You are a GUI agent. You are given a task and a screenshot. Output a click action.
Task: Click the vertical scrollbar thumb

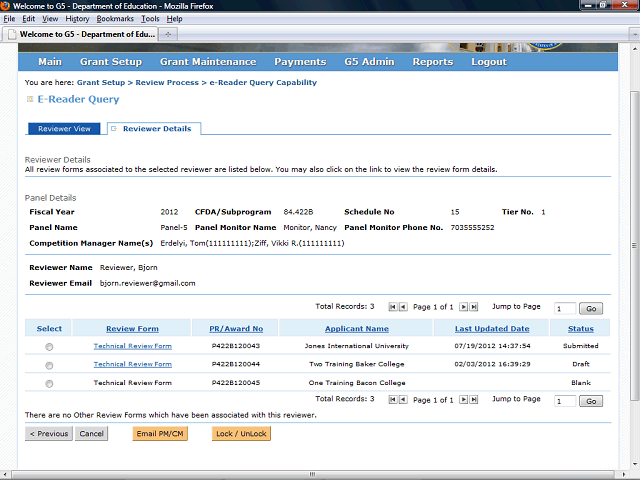coord(634,245)
